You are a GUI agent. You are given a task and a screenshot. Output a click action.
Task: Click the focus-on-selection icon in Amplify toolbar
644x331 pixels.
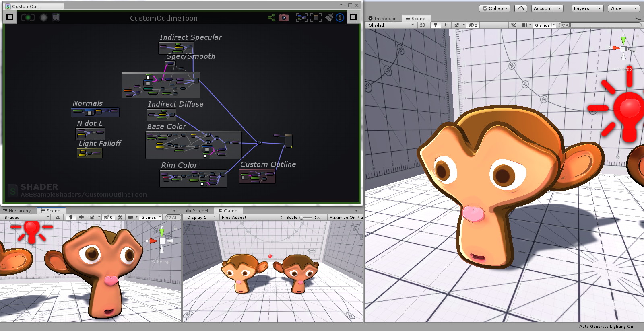click(301, 17)
